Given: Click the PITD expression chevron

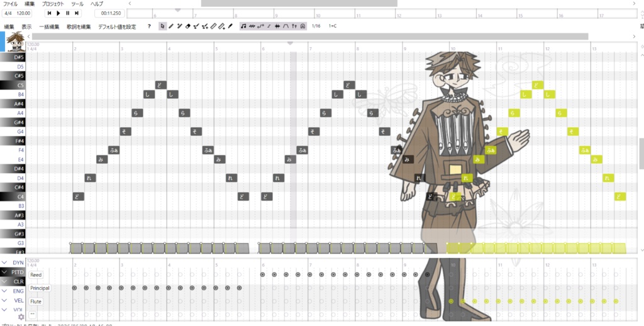Looking at the screenshot, I should pyautogui.click(x=4, y=272).
